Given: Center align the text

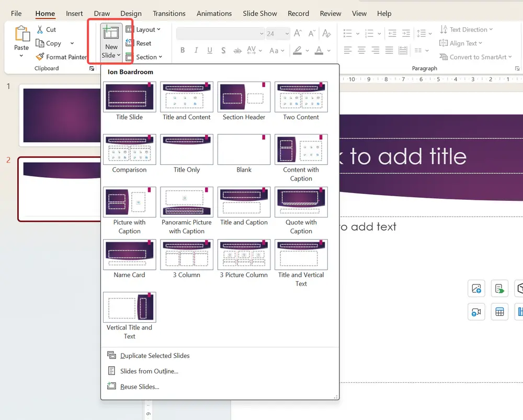Looking at the screenshot, I should click(361, 50).
